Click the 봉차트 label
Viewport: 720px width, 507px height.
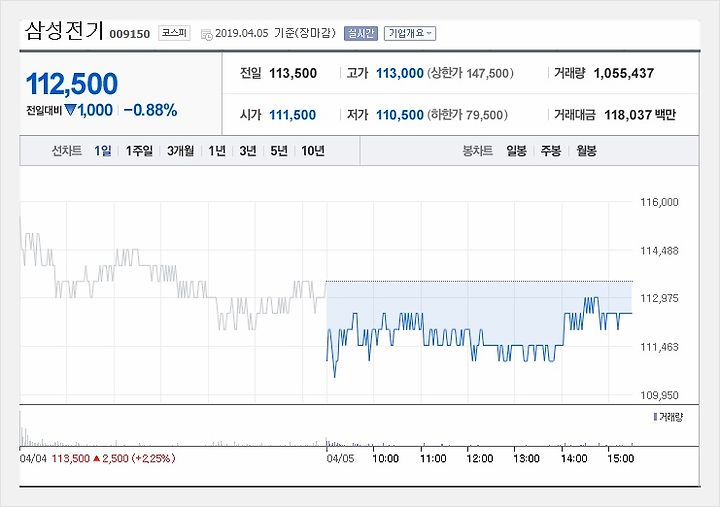tap(478, 151)
